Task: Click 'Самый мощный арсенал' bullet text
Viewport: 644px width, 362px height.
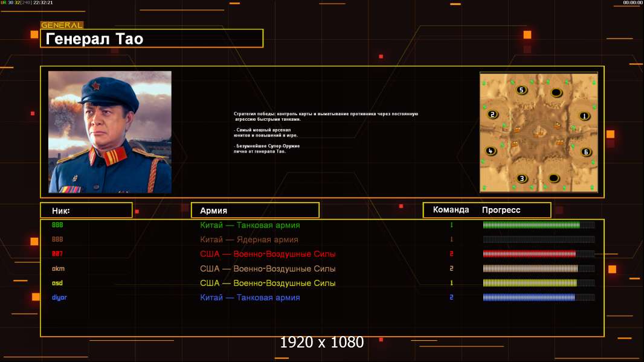Action: click(x=266, y=132)
